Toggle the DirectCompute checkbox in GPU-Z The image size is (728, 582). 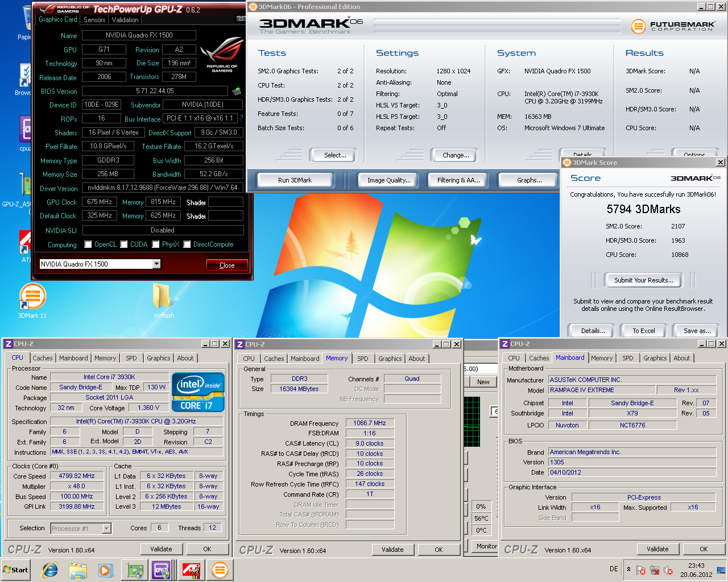coord(187,244)
